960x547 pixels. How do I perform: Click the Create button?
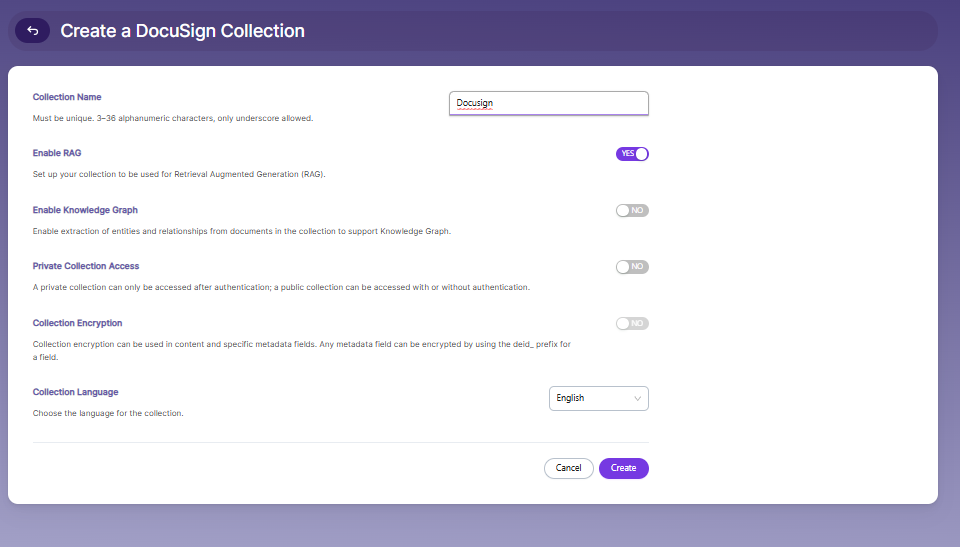point(623,468)
